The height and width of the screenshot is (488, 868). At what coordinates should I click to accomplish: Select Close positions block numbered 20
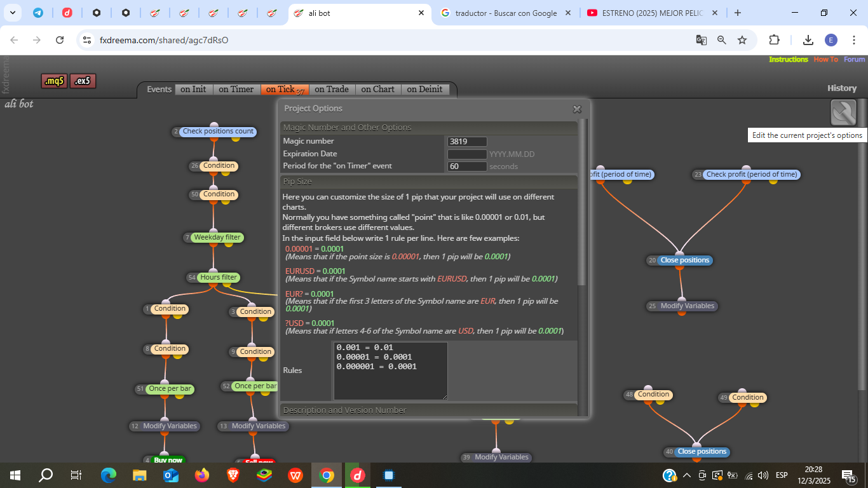685,261
